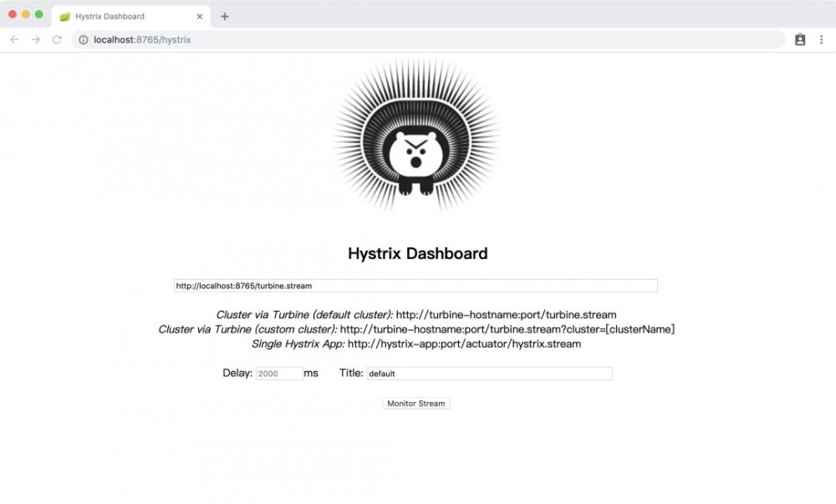Click the Hystrix porcupine logo
836x504 pixels.
(417, 140)
